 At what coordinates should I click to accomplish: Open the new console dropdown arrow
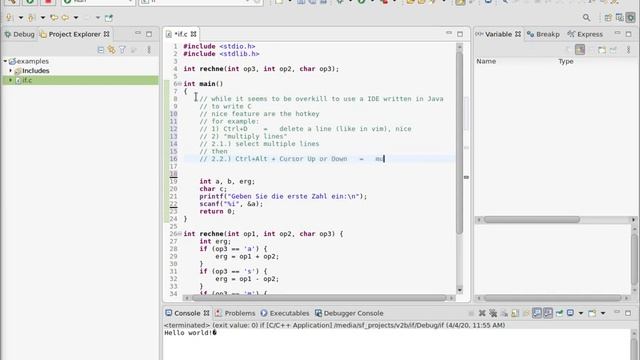tap(603, 313)
